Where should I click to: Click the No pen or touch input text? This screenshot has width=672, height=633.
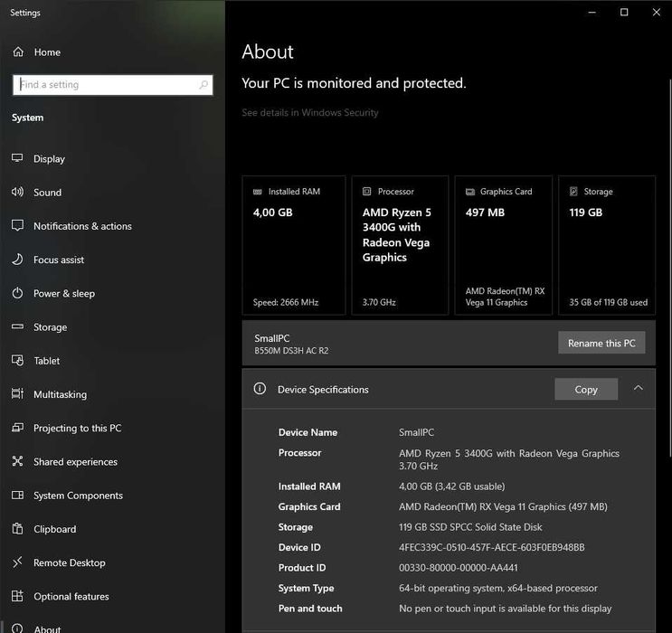(505, 609)
